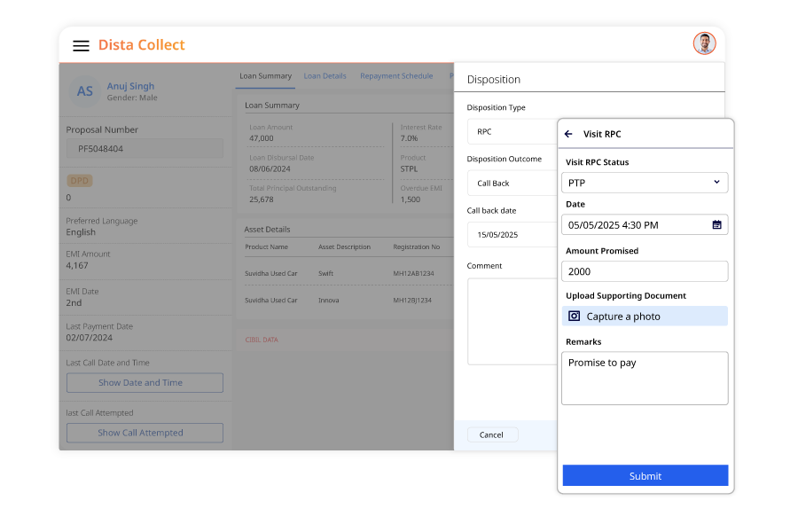The image size is (798, 532).
Task: Open the Repayment Schedule tab
Action: 396,76
